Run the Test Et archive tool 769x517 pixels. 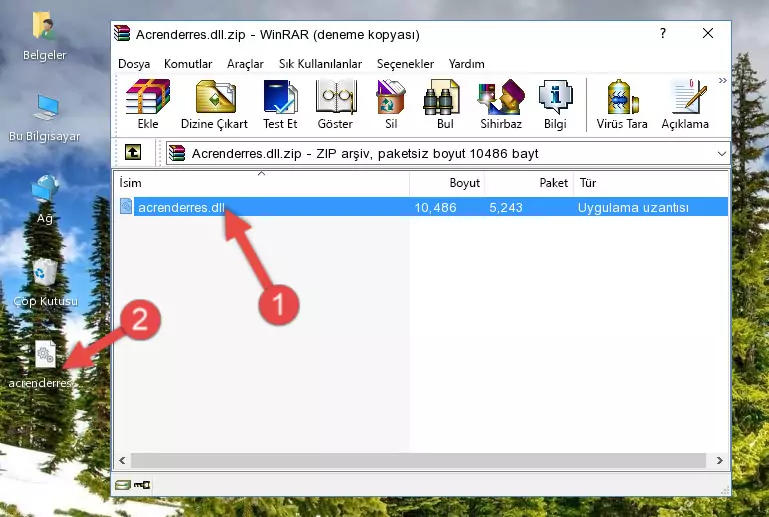280,104
